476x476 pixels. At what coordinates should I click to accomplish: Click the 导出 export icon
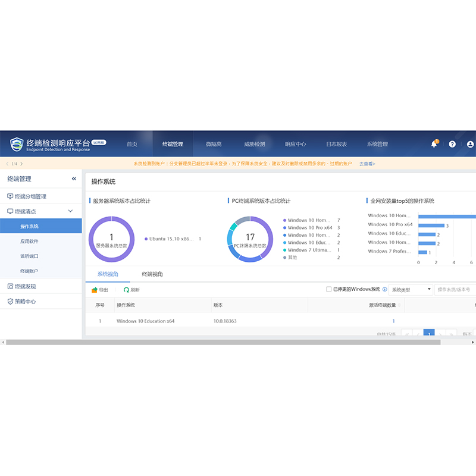[x=95, y=290]
